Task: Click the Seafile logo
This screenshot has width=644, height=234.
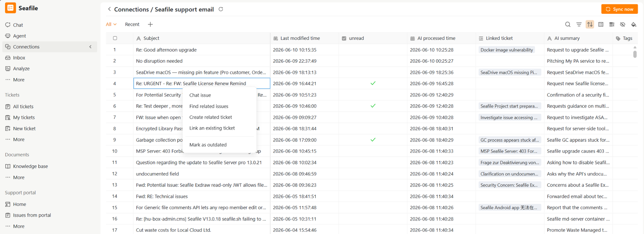Action: [10, 8]
